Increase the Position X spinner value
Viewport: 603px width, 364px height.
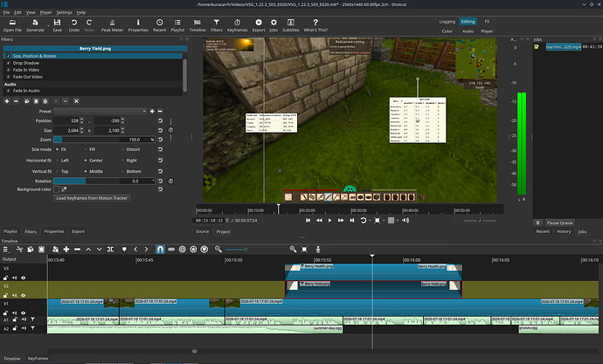coord(81,119)
